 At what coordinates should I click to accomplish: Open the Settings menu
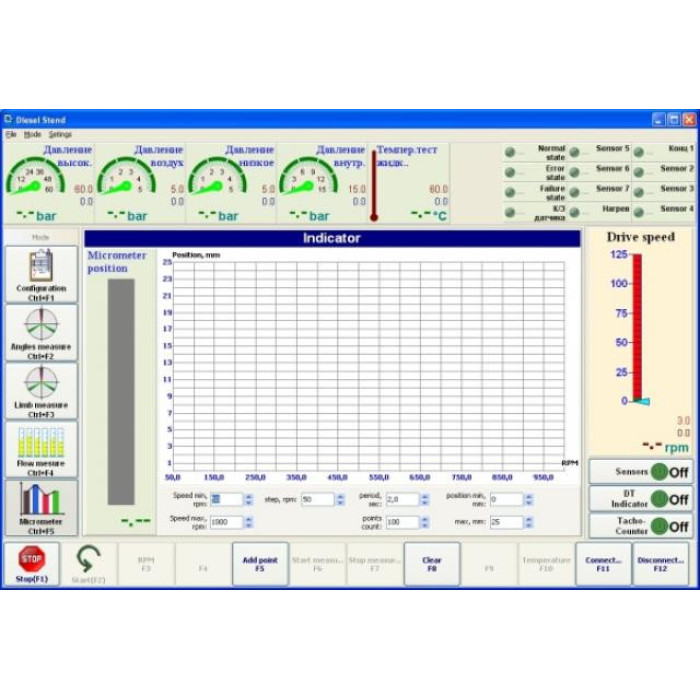[60, 134]
